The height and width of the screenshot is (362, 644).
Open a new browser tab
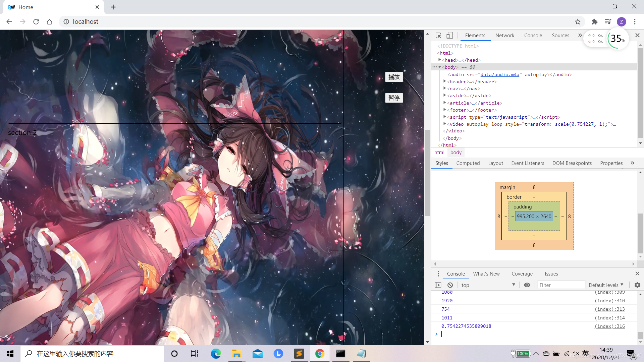click(113, 7)
